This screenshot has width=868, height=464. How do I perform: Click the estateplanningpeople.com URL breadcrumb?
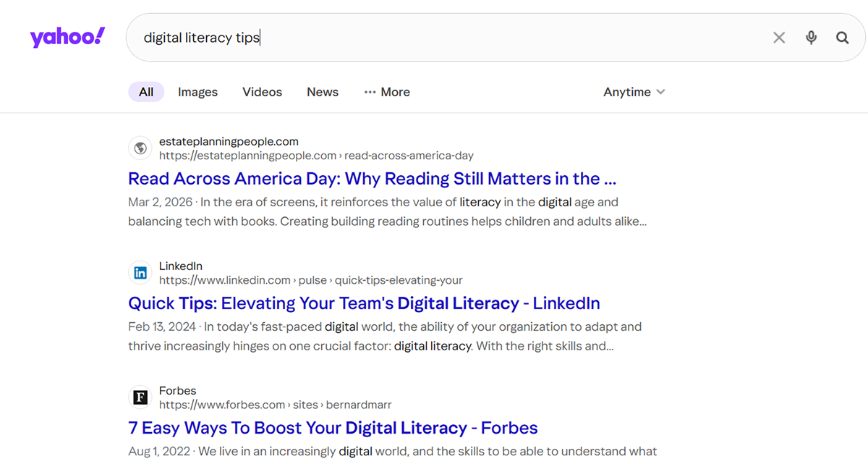317,156
